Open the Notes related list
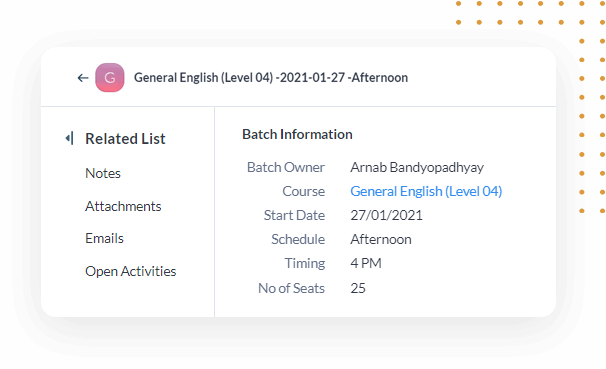The height and width of the screenshot is (369, 606). click(x=103, y=173)
